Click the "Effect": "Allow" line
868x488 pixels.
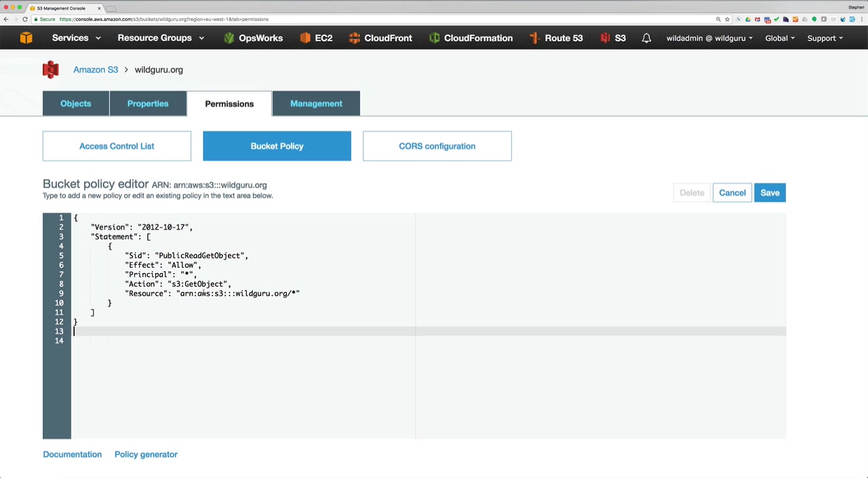[x=163, y=265]
